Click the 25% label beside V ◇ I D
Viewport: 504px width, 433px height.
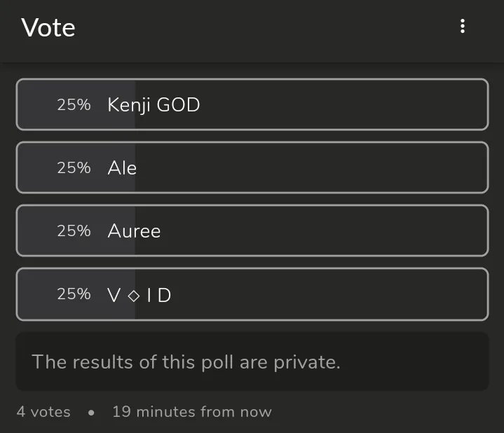[74, 294]
